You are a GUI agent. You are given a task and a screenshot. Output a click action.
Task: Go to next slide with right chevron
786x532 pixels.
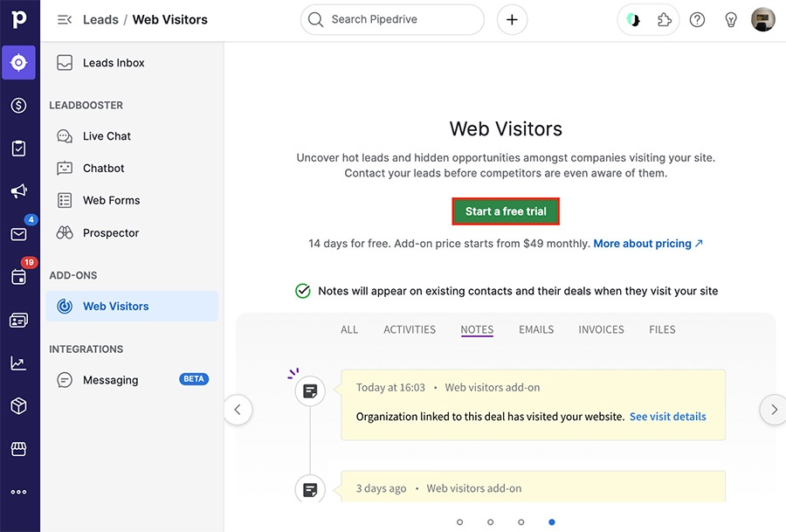[x=774, y=410]
